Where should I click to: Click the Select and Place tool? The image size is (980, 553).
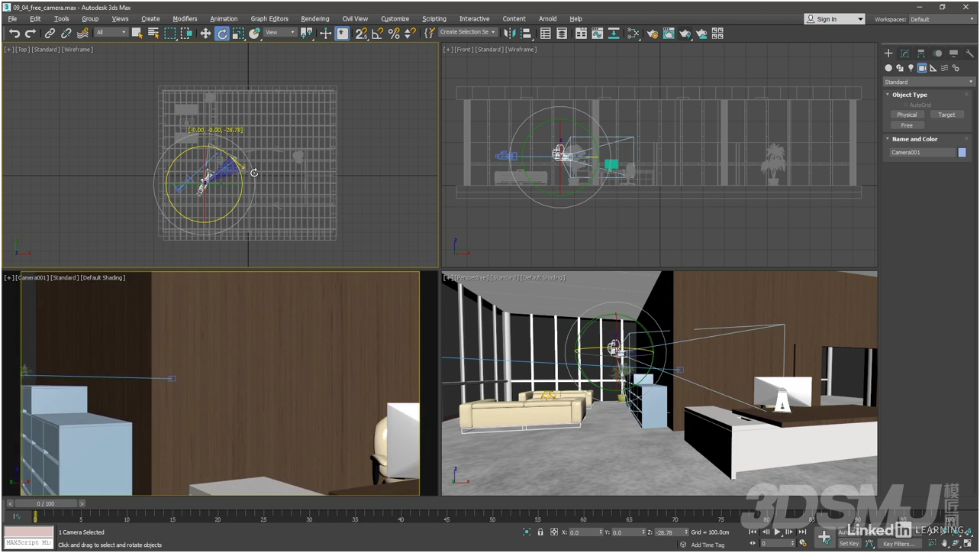pyautogui.click(x=255, y=33)
